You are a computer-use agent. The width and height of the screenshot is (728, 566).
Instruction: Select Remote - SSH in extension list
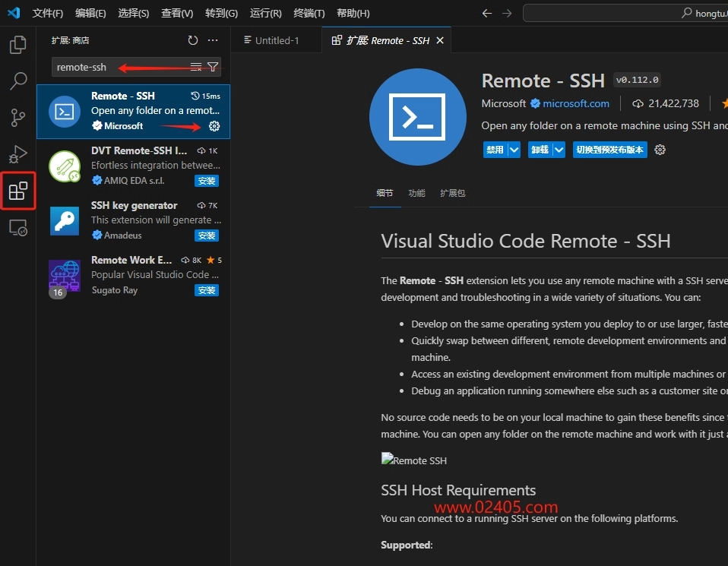(x=133, y=112)
